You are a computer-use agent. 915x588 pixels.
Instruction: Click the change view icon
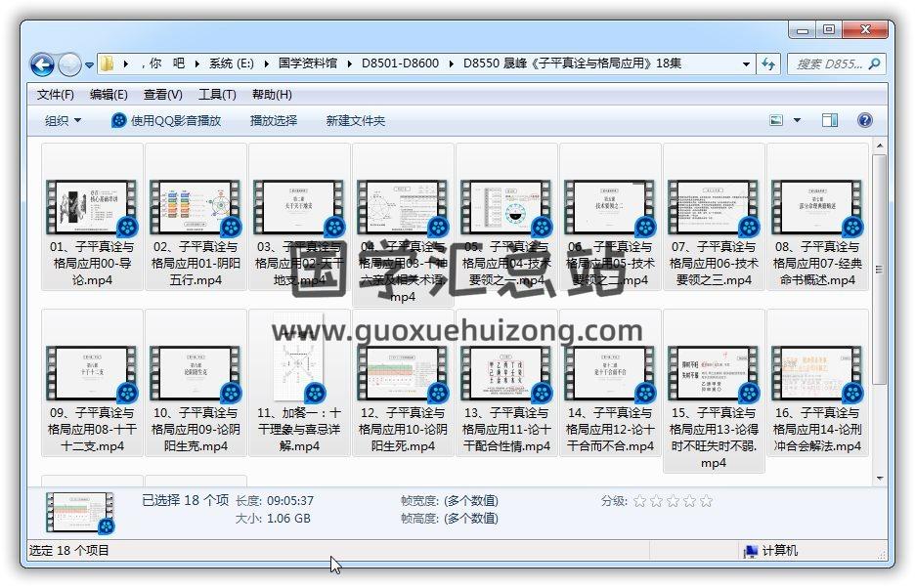776,120
